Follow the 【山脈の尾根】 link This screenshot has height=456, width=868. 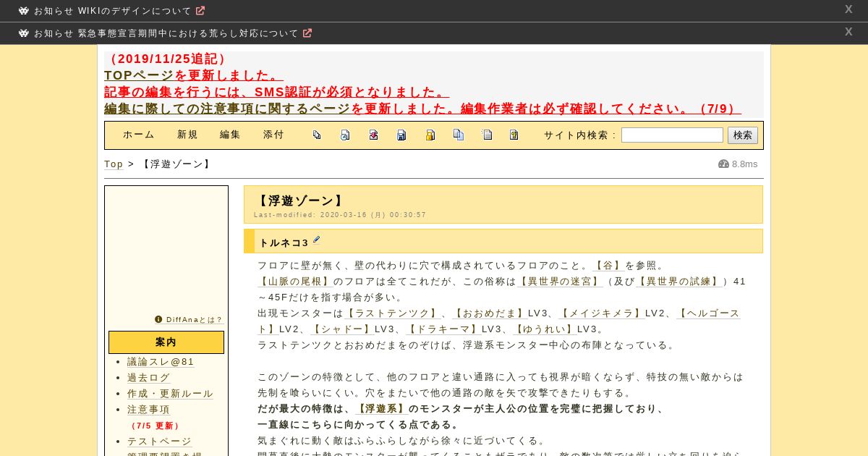tap(295, 282)
